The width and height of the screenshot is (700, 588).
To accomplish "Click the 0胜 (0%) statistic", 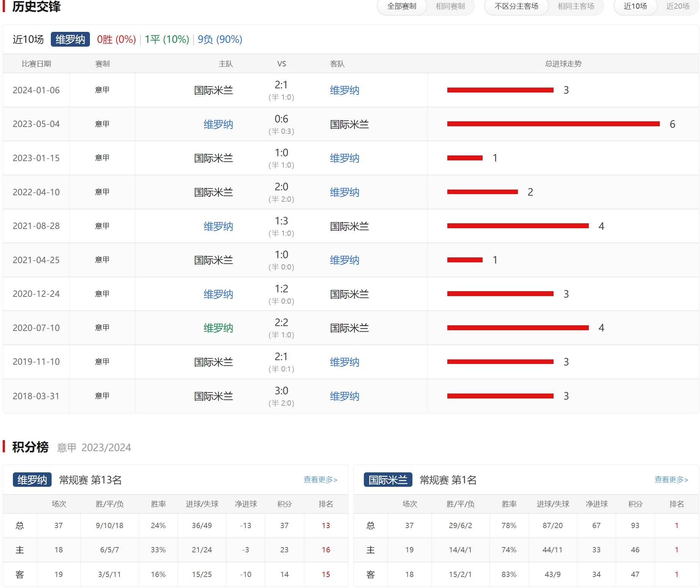I will click(116, 39).
